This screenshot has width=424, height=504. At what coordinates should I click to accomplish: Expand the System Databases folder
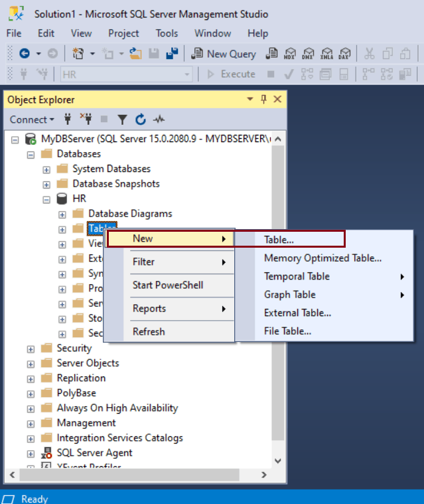(46, 169)
